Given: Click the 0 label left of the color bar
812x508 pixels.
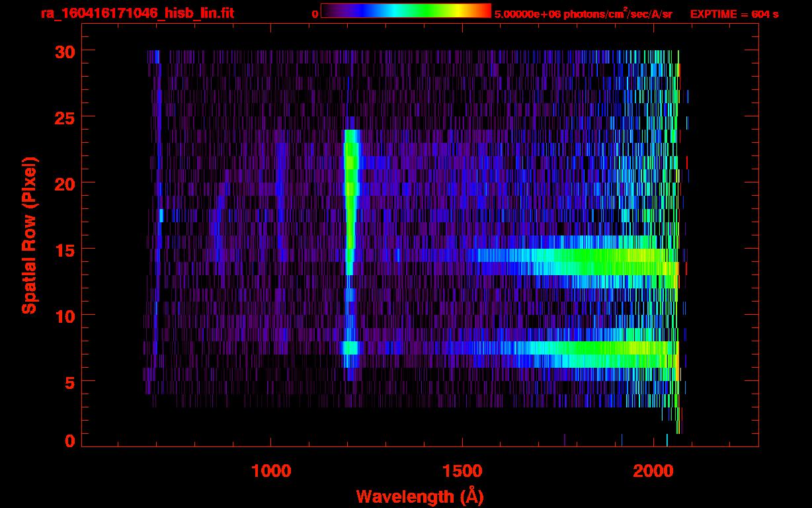Looking at the screenshot, I should 315,13.
